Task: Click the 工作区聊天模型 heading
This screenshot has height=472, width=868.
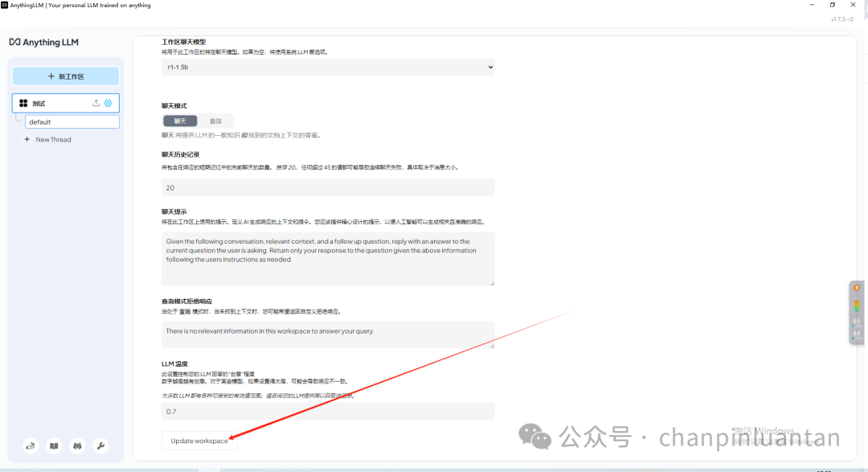Action: tap(184, 42)
